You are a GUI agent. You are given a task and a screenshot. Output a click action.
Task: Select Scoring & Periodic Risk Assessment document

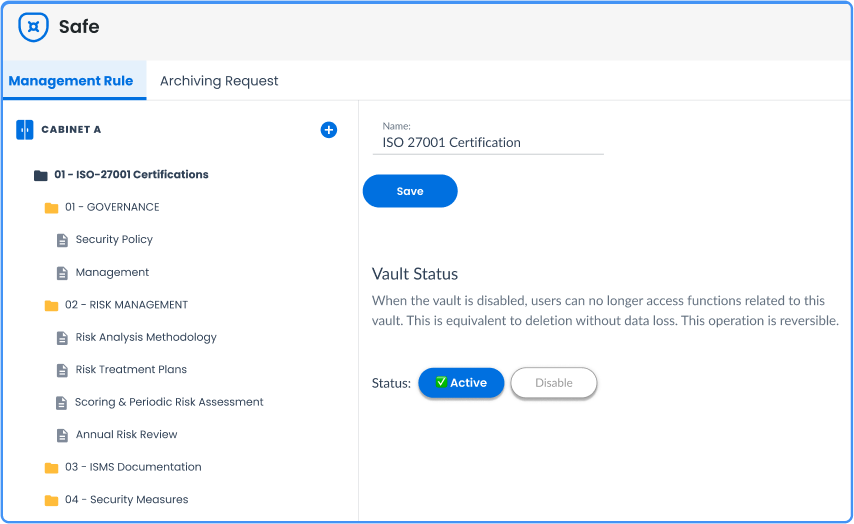(x=169, y=402)
